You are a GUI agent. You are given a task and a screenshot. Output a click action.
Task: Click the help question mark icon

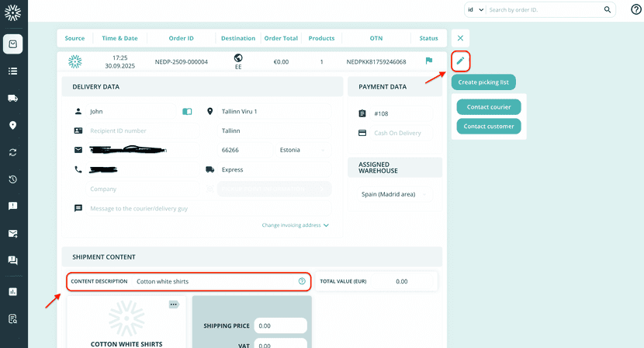tap(636, 9)
